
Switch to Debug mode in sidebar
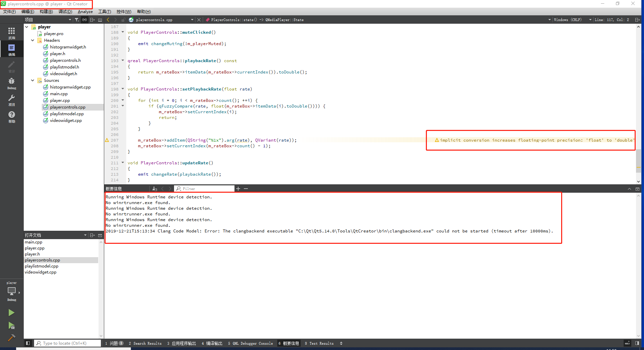click(x=11, y=83)
